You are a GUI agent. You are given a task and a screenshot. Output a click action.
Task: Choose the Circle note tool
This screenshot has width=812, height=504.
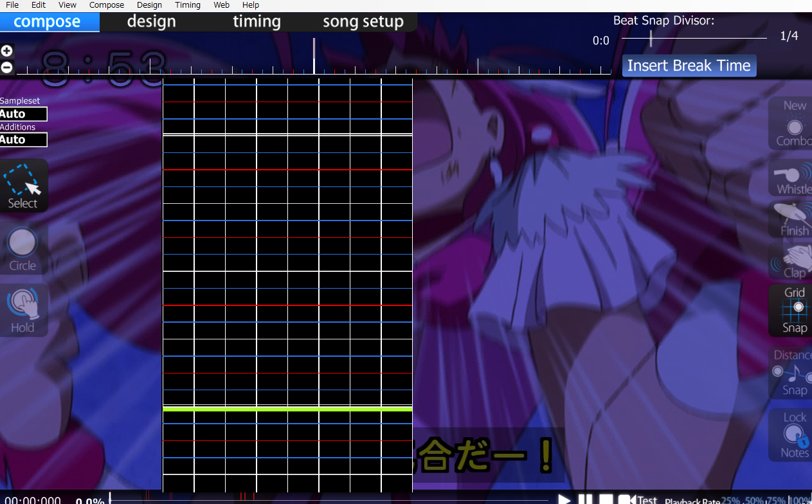coord(23,249)
